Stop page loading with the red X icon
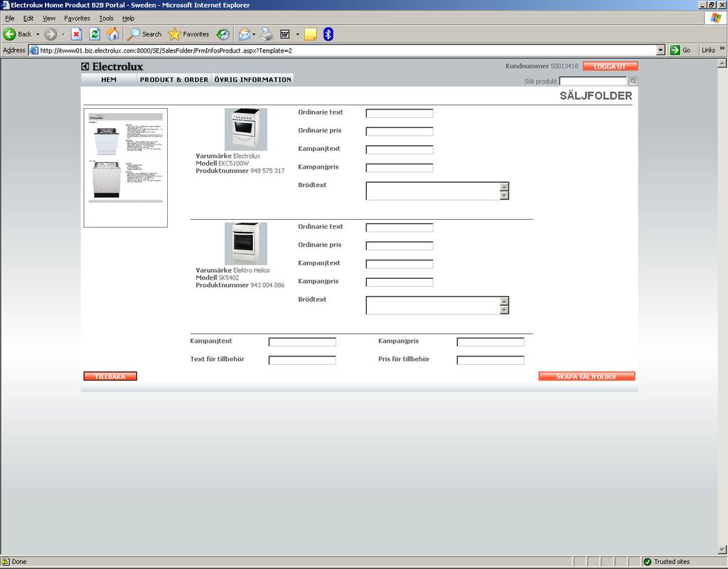 (77, 34)
